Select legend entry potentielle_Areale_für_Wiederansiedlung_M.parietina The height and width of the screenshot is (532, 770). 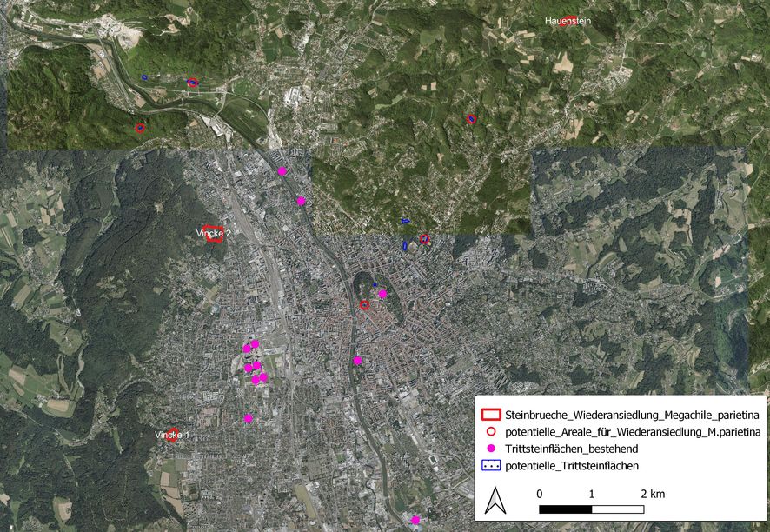633,432
